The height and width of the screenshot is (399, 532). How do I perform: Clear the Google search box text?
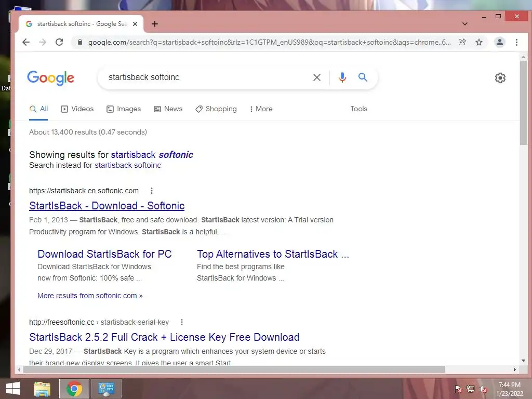pyautogui.click(x=316, y=77)
